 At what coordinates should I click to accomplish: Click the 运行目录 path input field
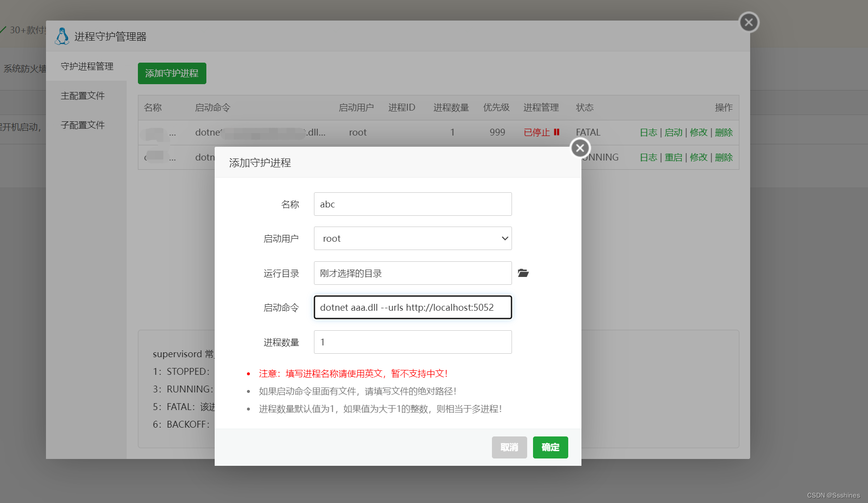point(412,273)
